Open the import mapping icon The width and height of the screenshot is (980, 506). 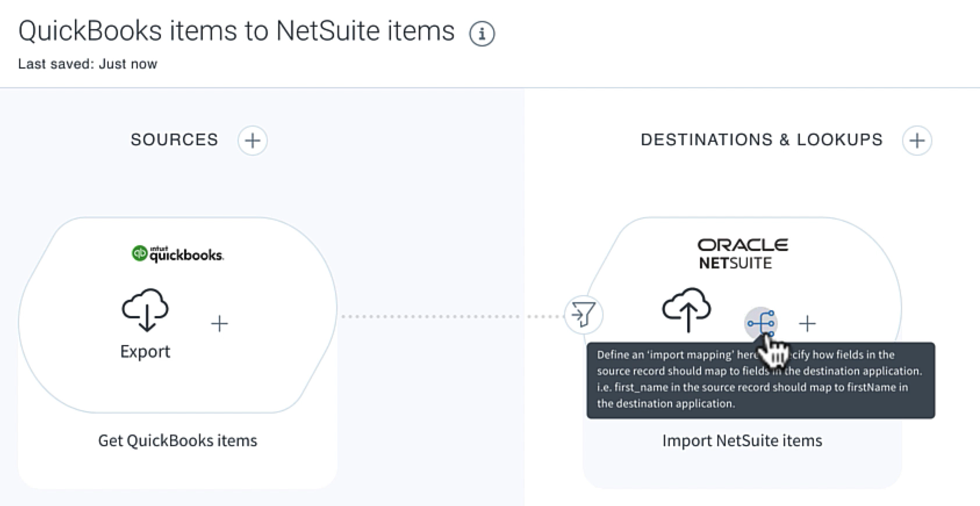point(761,324)
